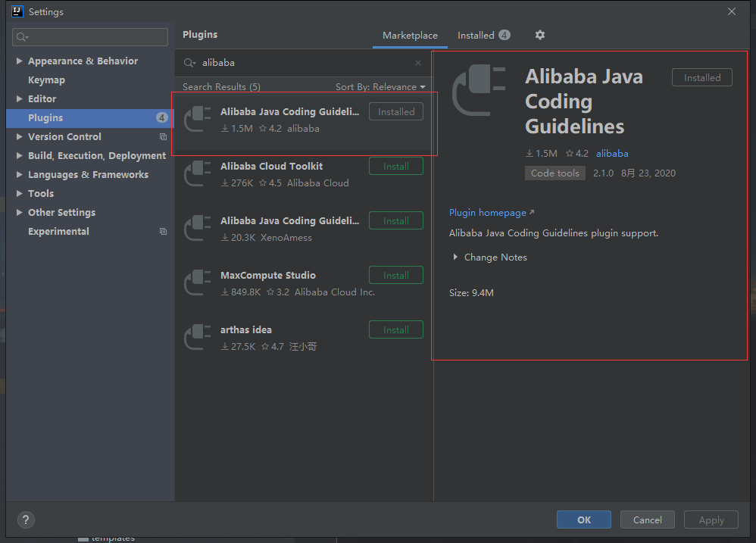Select Plugins in settings tree
The width and height of the screenshot is (756, 543).
point(90,118)
